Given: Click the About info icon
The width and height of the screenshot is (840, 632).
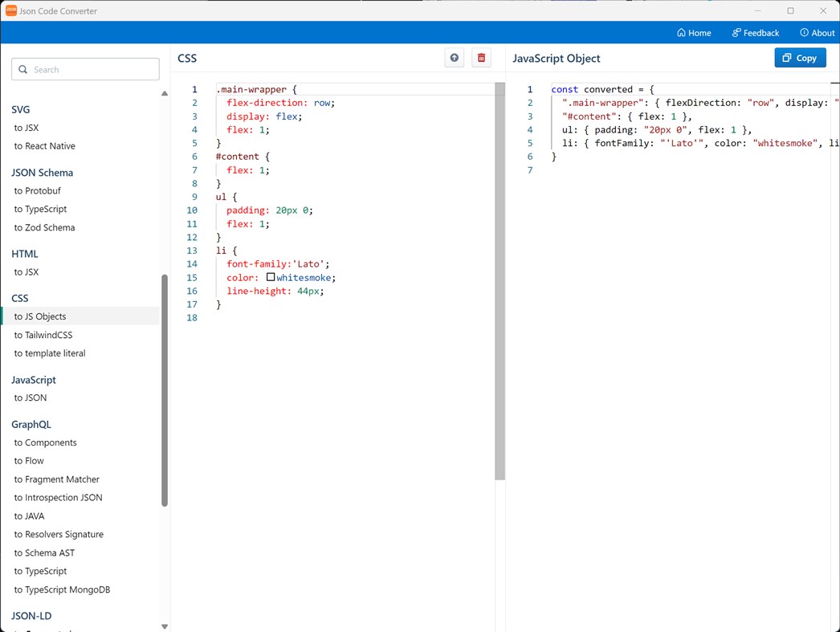Looking at the screenshot, I should (803, 32).
